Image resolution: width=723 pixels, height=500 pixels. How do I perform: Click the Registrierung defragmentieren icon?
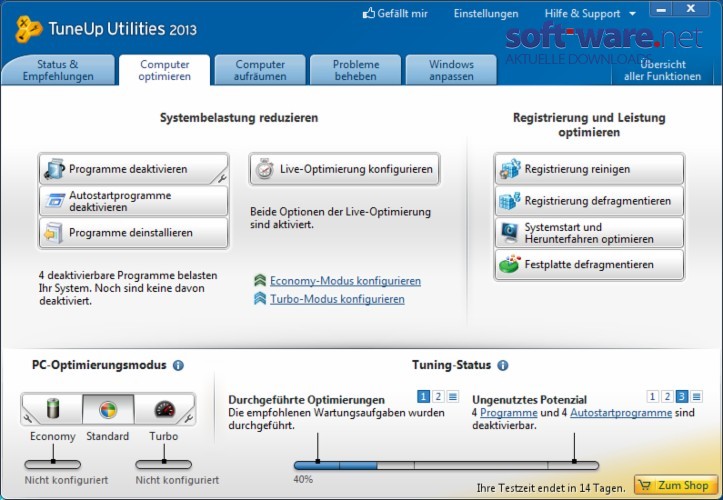click(510, 201)
